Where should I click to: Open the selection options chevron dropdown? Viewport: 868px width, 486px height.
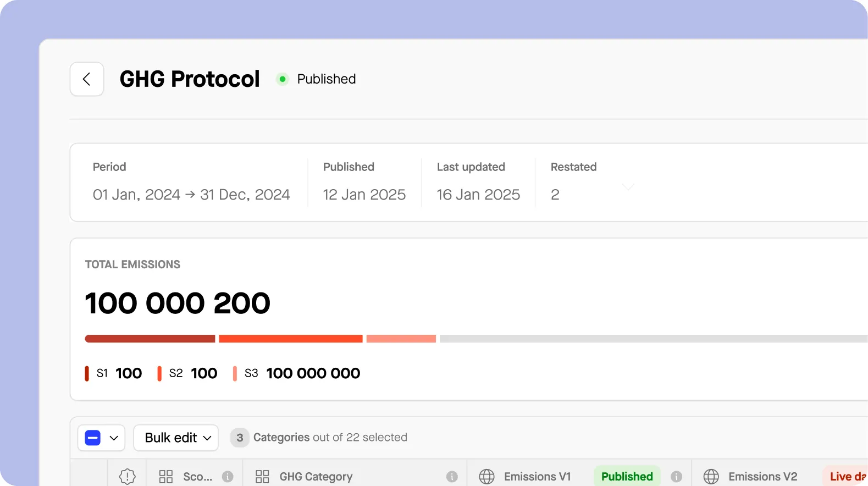(114, 438)
